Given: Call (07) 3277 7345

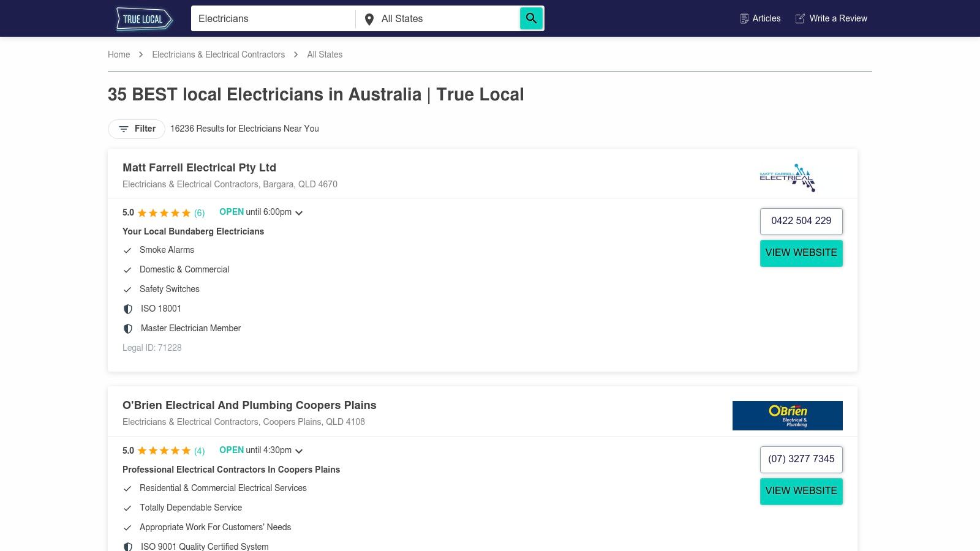Looking at the screenshot, I should click(801, 460).
